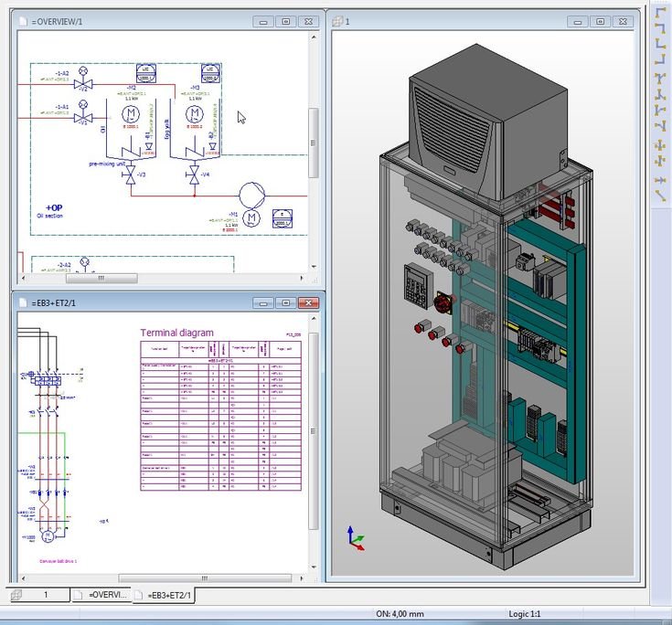The image size is (672, 625).
Task: Select the Angle (down, right) connection symbol
Action: (x=659, y=13)
